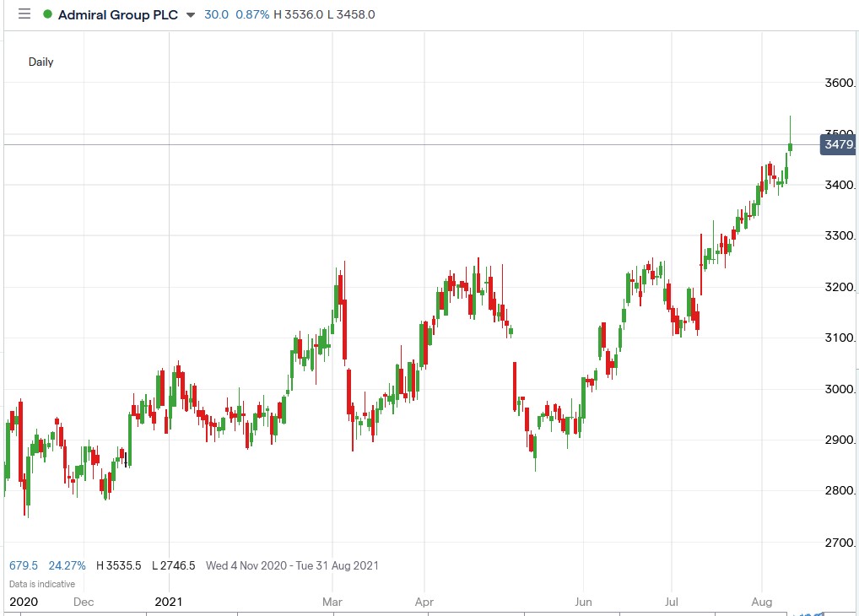Click the Aug axis label

click(x=762, y=602)
